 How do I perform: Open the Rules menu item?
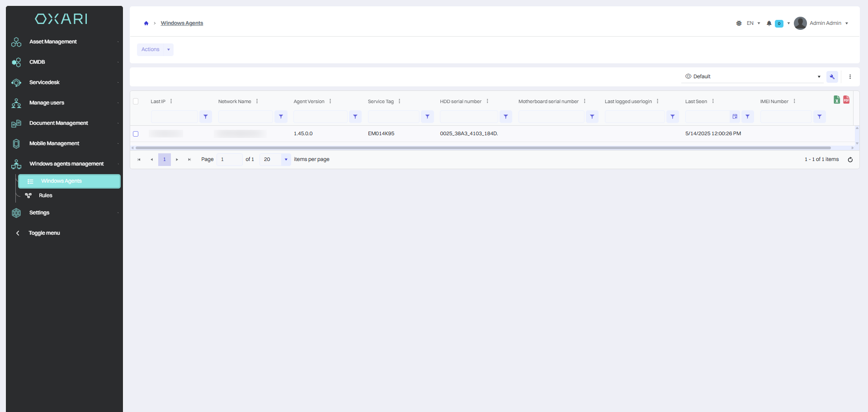45,195
